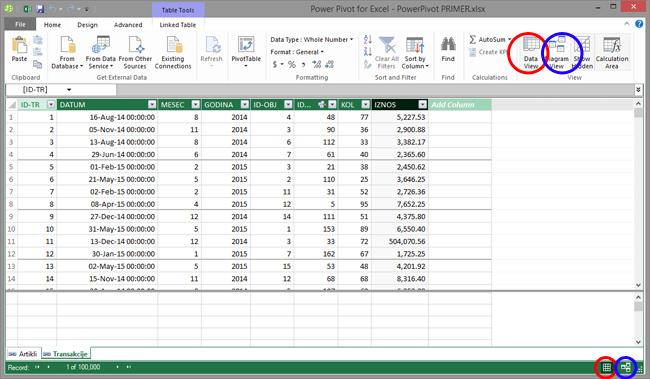Open filter dropdown on GODINA column
Image resolution: width=650 pixels, height=379 pixels.
pos(245,104)
